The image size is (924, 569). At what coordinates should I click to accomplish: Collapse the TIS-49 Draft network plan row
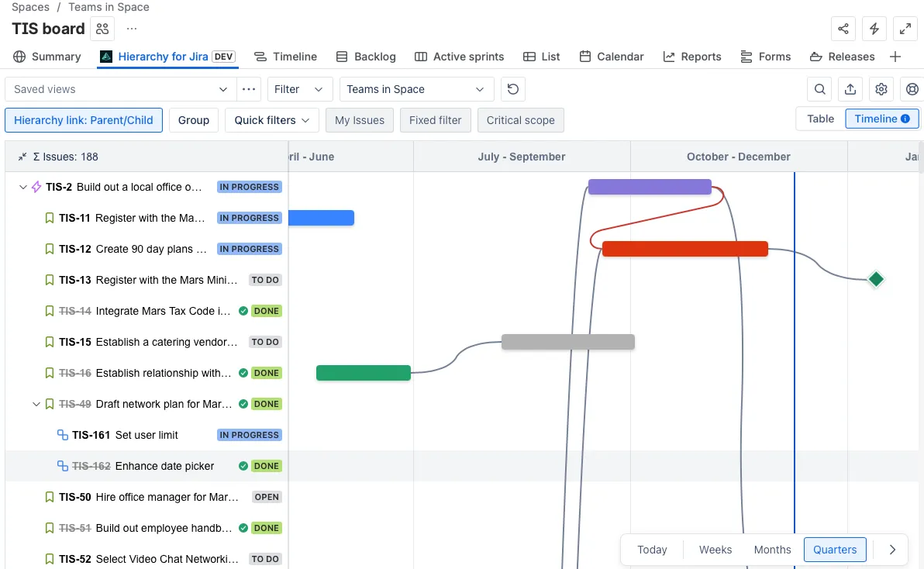pos(36,404)
